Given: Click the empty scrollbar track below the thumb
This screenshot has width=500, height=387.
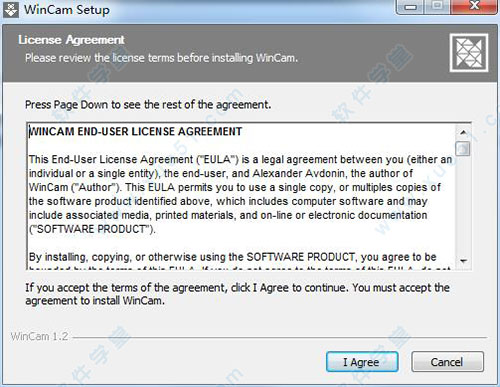Looking at the screenshot, I should pos(463,205).
